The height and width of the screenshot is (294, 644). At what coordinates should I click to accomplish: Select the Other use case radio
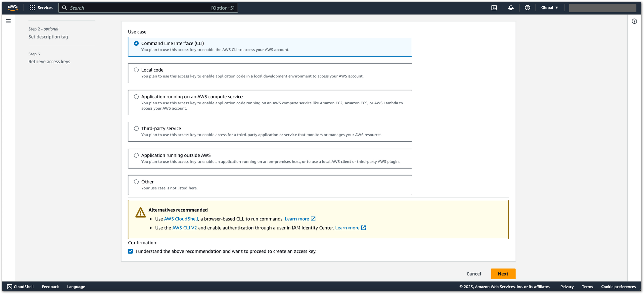click(136, 182)
